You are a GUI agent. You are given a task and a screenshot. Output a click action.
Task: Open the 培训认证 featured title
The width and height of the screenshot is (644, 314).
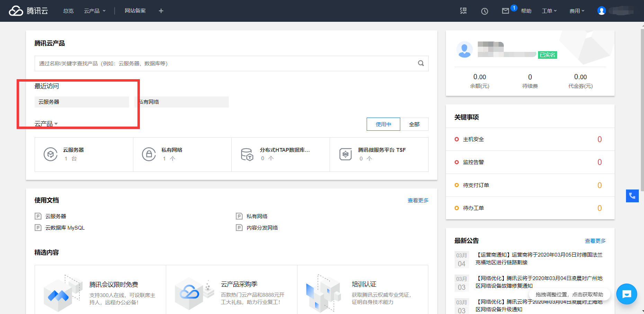click(364, 284)
